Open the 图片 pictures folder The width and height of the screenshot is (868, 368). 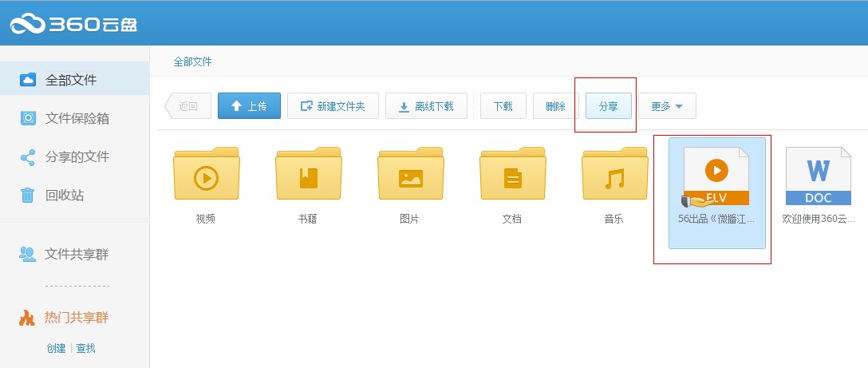[410, 176]
